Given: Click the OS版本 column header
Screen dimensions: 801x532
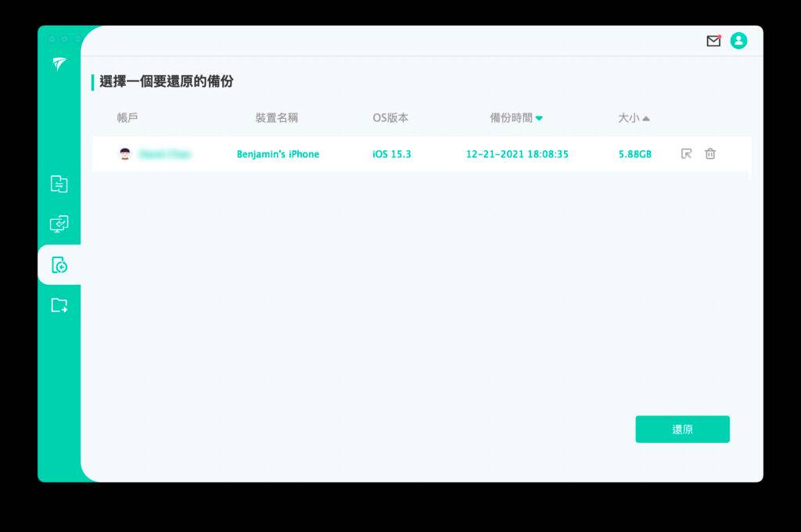Looking at the screenshot, I should (391, 118).
